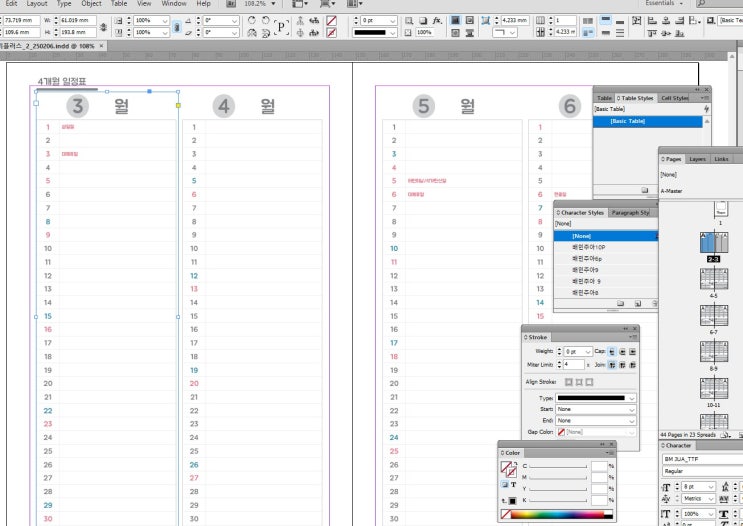Select the Round Join stroke icon
Image resolution: width=743 pixels, height=526 pixels.
(x=622, y=365)
